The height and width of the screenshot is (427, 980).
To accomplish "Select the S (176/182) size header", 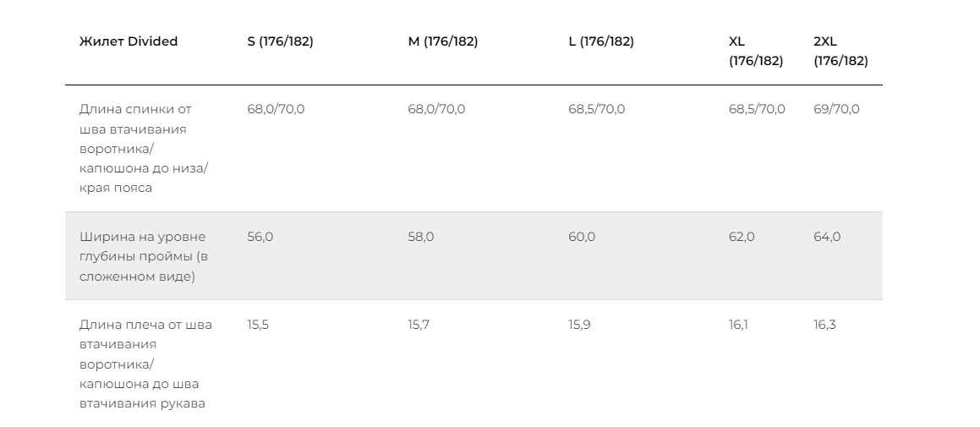I will 280,41.
